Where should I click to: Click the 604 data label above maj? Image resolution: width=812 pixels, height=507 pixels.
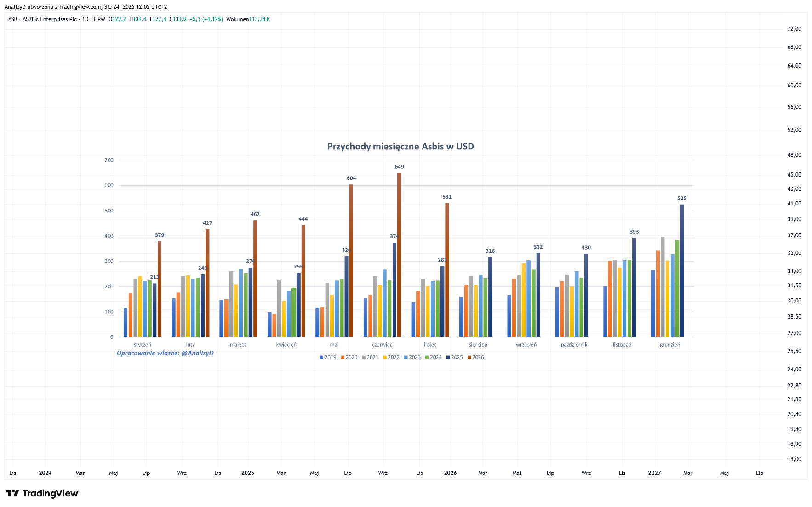click(x=351, y=178)
